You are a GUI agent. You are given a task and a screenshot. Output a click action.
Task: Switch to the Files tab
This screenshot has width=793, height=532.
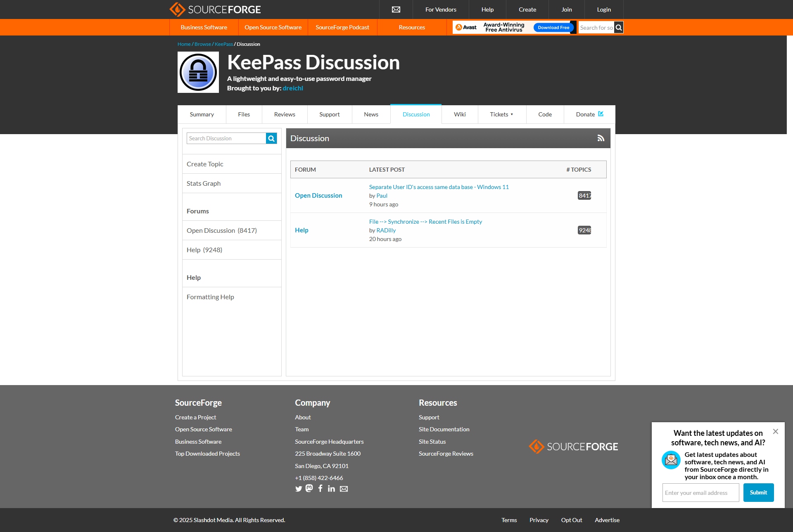244,114
